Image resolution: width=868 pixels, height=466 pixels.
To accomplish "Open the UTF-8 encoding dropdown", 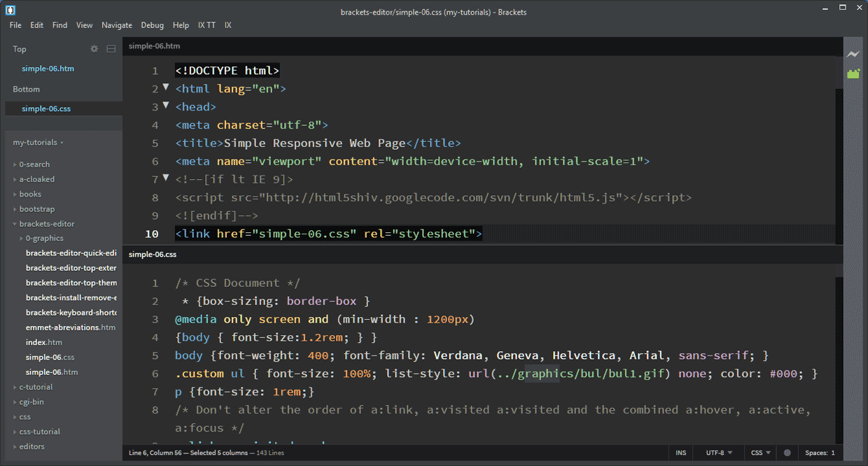I will [x=719, y=453].
